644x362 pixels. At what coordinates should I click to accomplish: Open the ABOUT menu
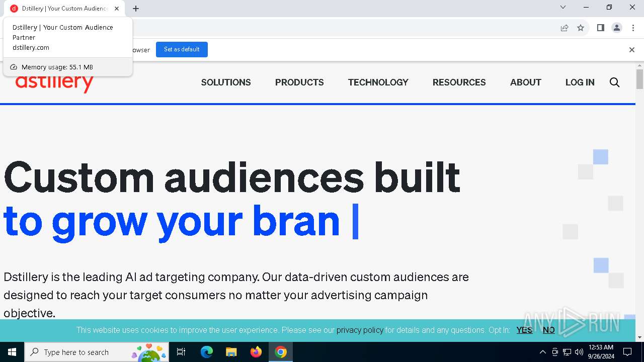click(x=526, y=82)
